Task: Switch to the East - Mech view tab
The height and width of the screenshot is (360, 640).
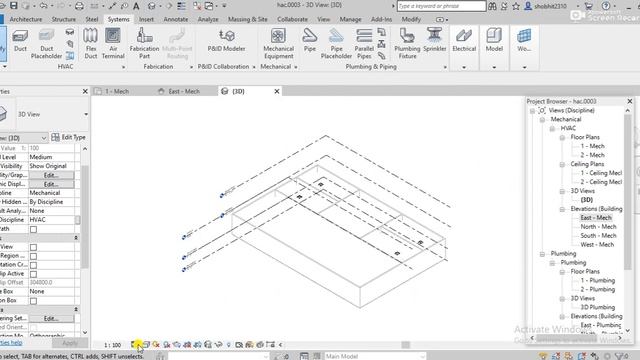Action: (x=184, y=91)
